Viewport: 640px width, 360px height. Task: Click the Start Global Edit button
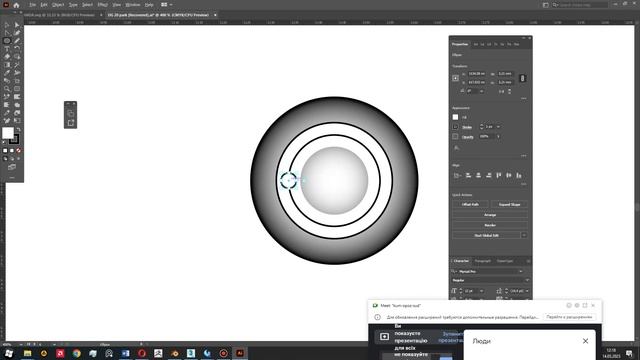click(x=486, y=236)
